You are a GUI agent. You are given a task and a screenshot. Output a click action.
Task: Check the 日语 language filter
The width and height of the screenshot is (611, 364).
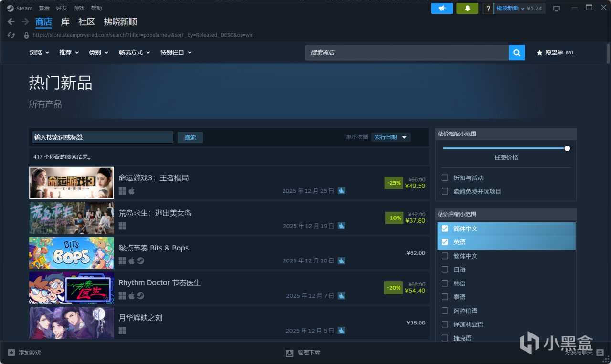pyautogui.click(x=445, y=270)
